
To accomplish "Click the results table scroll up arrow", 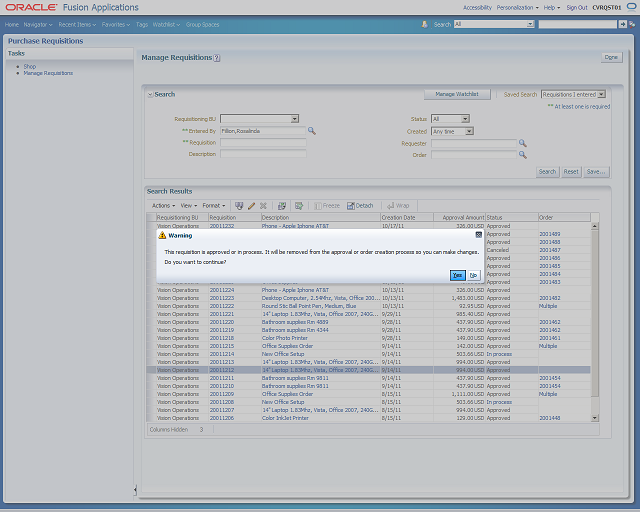I will coord(595,226).
